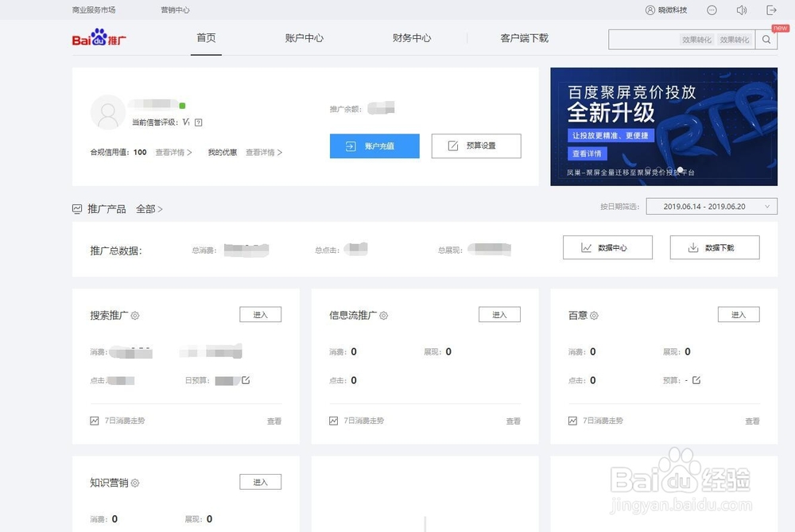Expand 全部 next to 推广产品

pyautogui.click(x=149, y=209)
